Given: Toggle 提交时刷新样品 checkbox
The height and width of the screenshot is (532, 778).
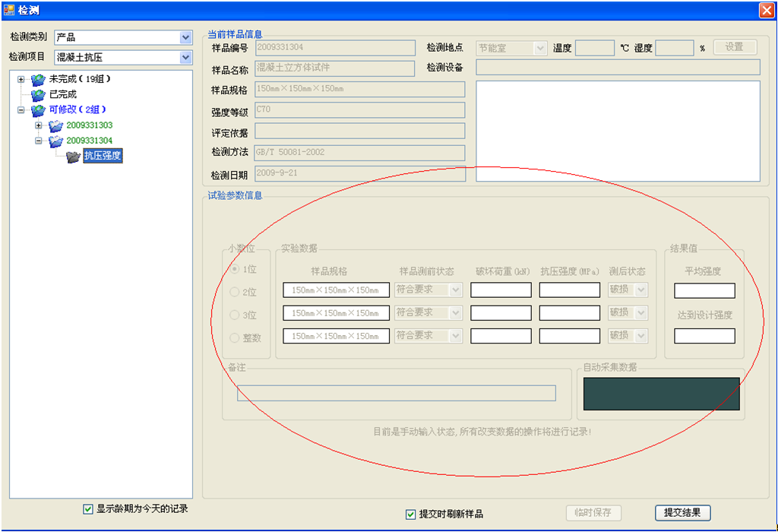Looking at the screenshot, I should (411, 514).
